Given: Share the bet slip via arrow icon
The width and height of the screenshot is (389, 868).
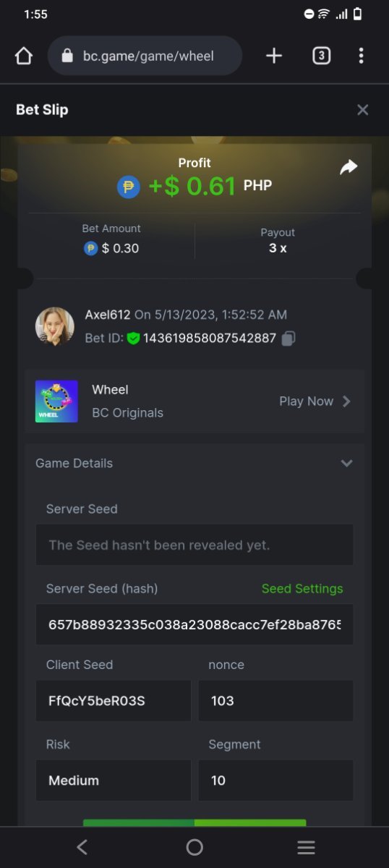Looking at the screenshot, I should pos(349,168).
